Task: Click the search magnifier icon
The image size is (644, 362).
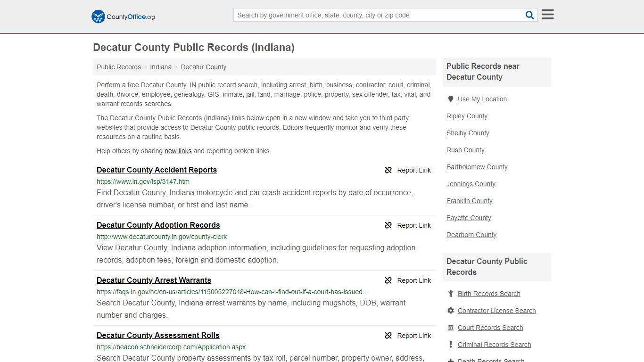Action: click(530, 15)
